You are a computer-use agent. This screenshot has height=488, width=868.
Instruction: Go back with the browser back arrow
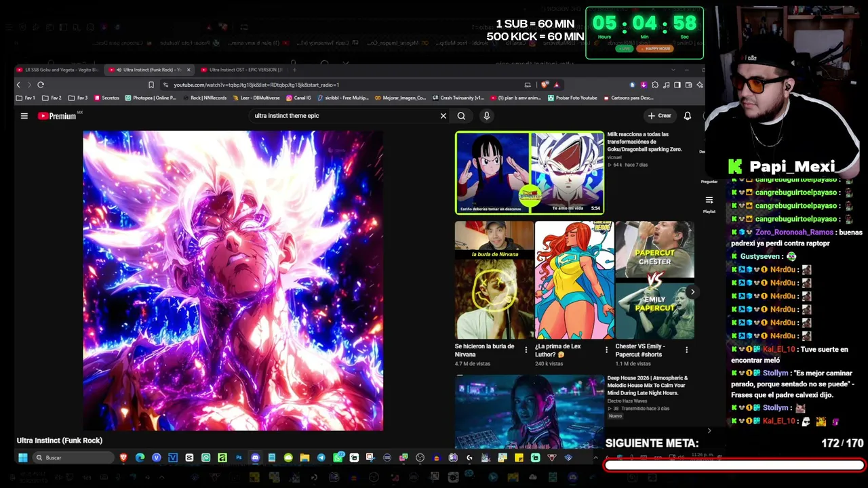click(18, 85)
